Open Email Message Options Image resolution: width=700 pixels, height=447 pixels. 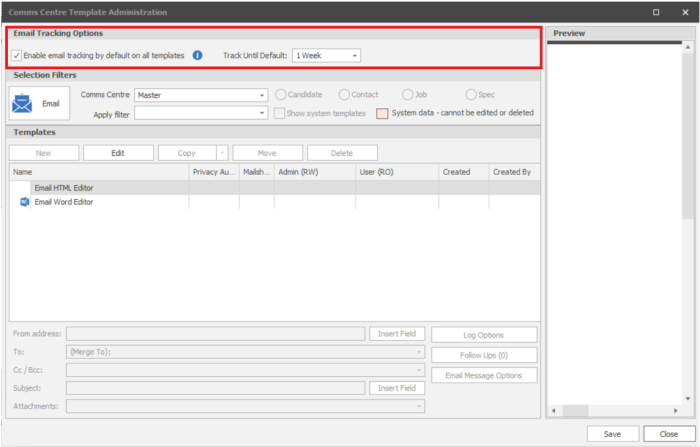click(x=484, y=375)
